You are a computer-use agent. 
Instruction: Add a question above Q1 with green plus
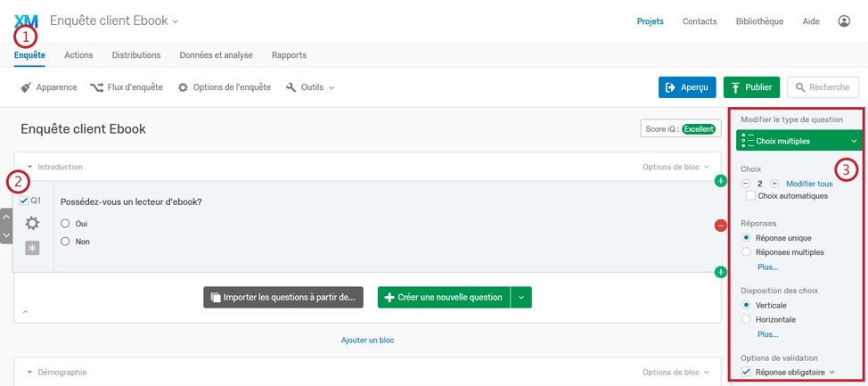click(720, 181)
